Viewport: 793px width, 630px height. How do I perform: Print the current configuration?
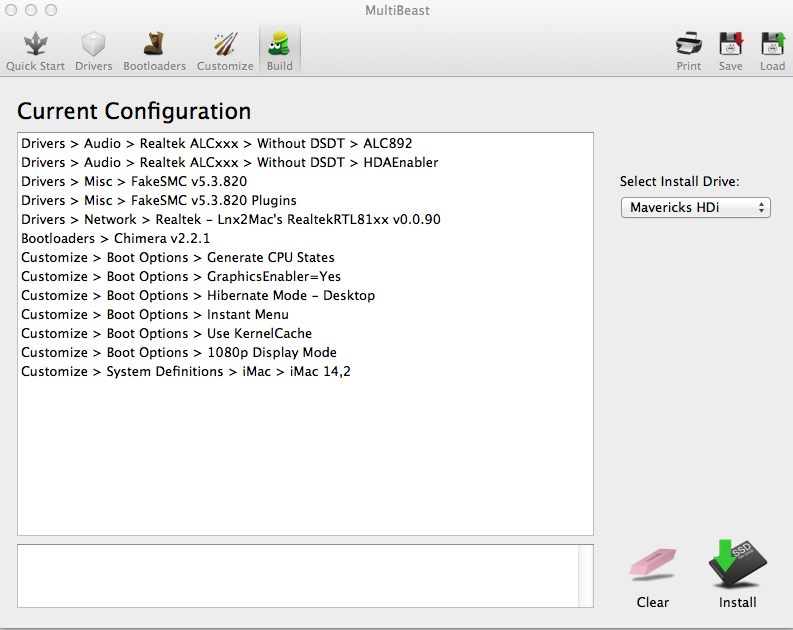[x=689, y=51]
